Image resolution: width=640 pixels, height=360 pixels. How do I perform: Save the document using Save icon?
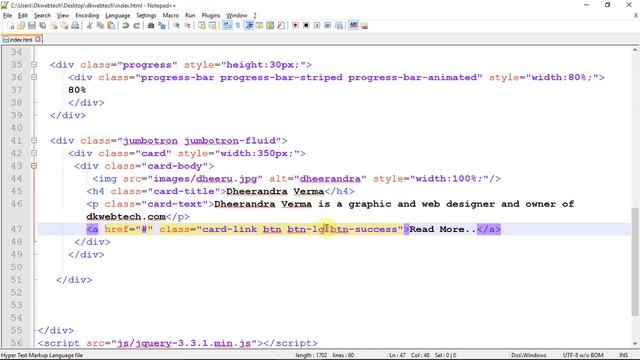[x=32, y=26]
